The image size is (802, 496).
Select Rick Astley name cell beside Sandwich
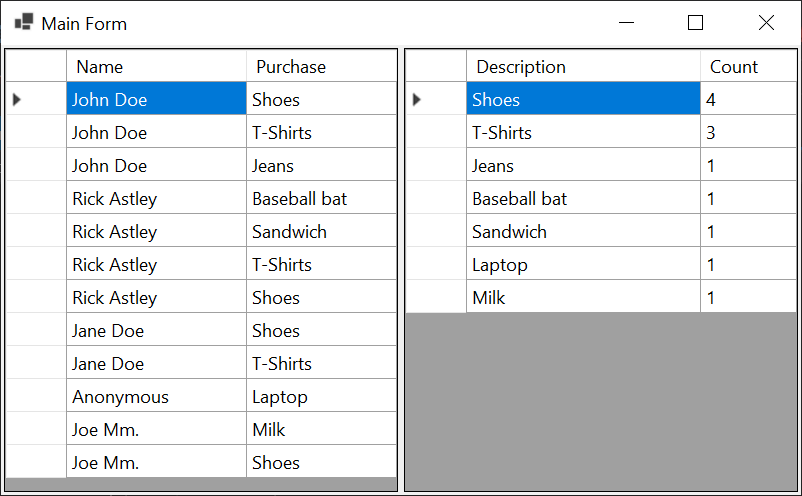(x=157, y=231)
